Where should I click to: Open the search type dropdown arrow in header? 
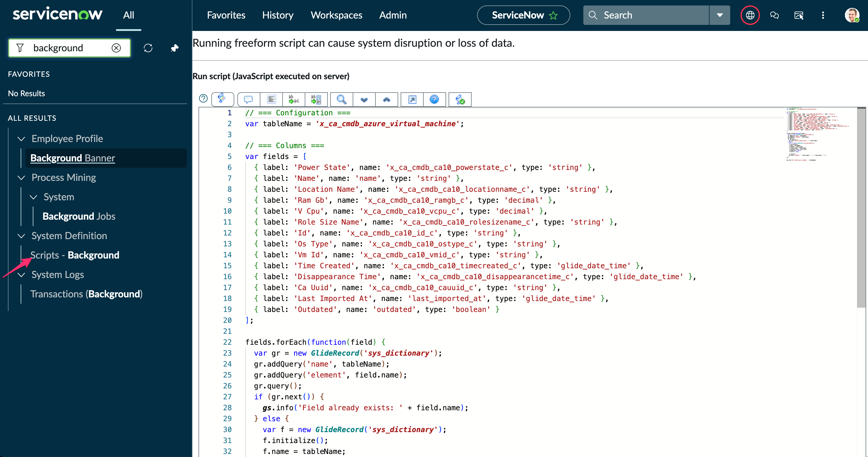coord(720,15)
